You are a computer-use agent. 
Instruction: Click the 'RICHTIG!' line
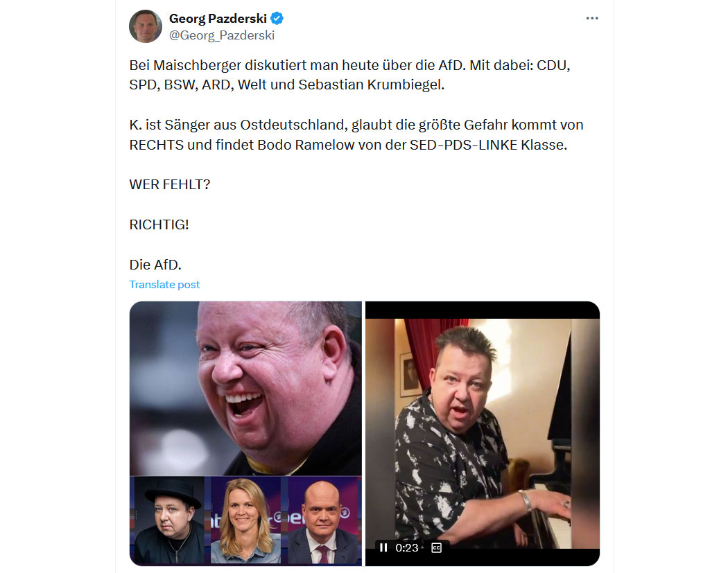click(159, 224)
